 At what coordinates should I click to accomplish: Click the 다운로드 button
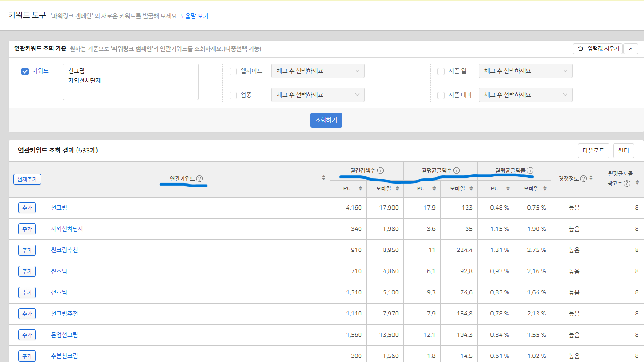click(593, 151)
